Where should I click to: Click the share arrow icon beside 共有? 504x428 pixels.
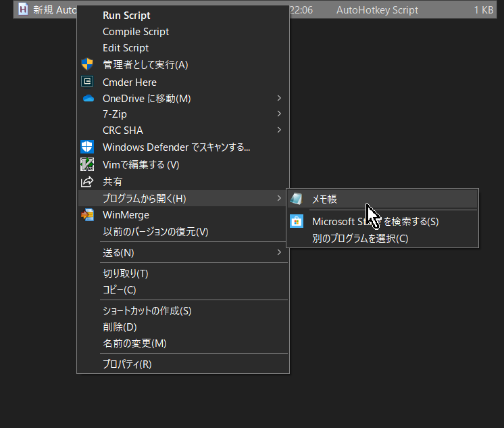pos(87,182)
